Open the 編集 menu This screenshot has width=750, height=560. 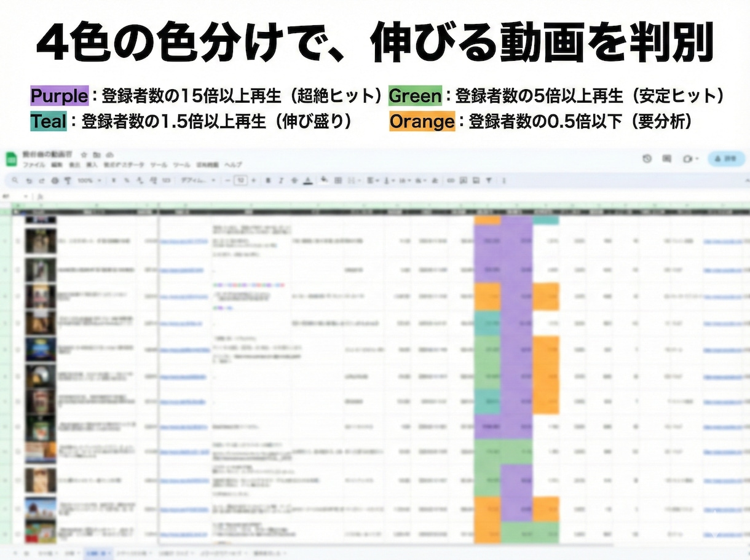pyautogui.click(x=57, y=165)
